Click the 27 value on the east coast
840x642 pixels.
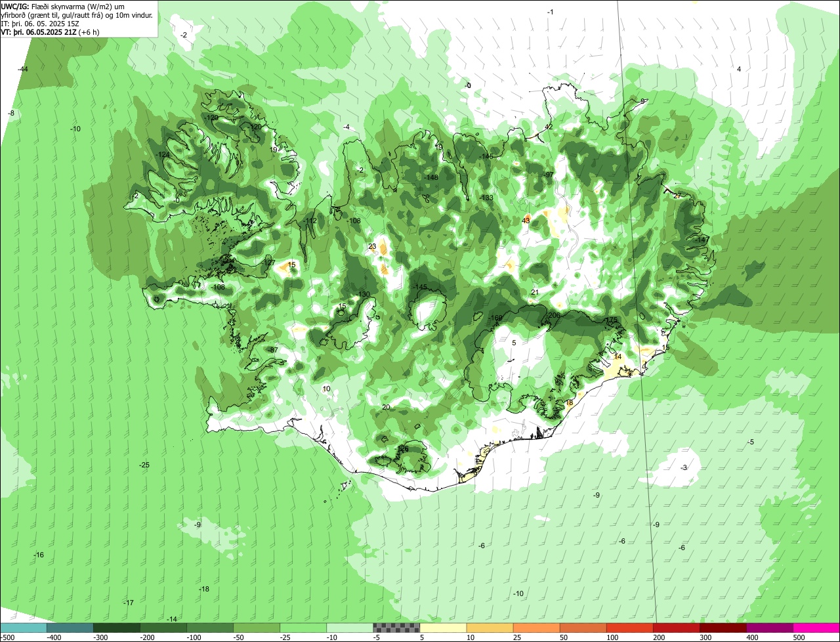(677, 196)
